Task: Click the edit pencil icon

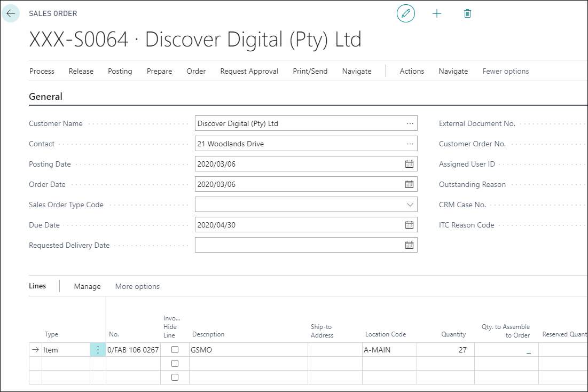Action: tap(406, 13)
